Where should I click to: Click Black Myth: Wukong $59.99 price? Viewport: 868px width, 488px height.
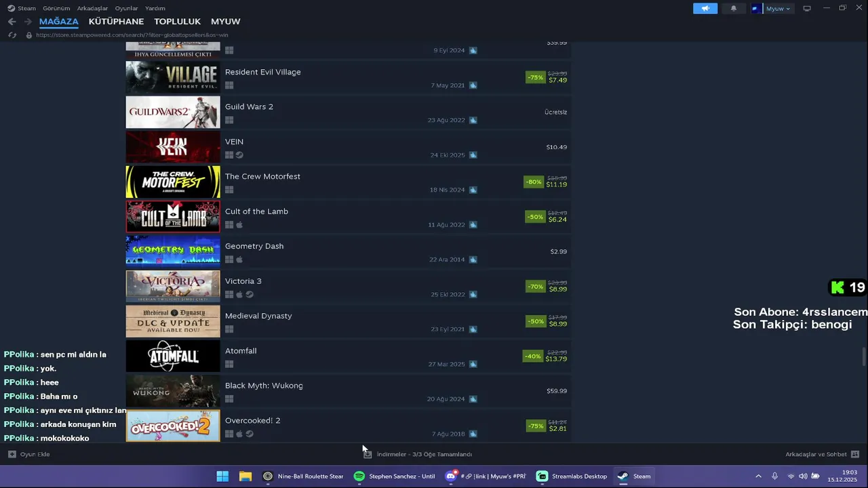(557, 391)
